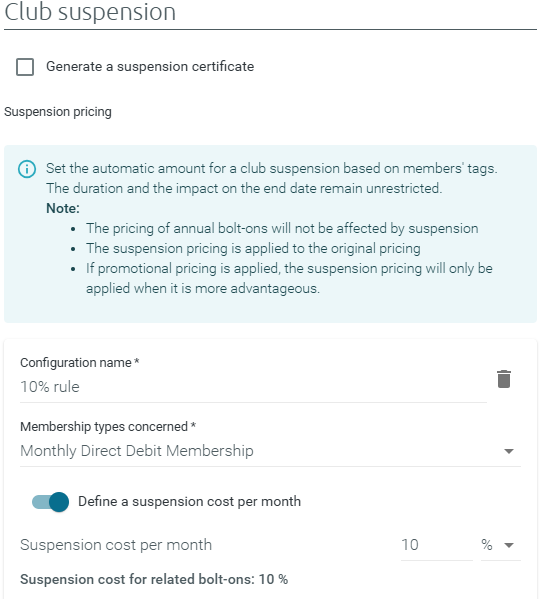Click the info circle icon in the notice box
Screen dimensions: 547x599
pyautogui.click(x=27, y=169)
